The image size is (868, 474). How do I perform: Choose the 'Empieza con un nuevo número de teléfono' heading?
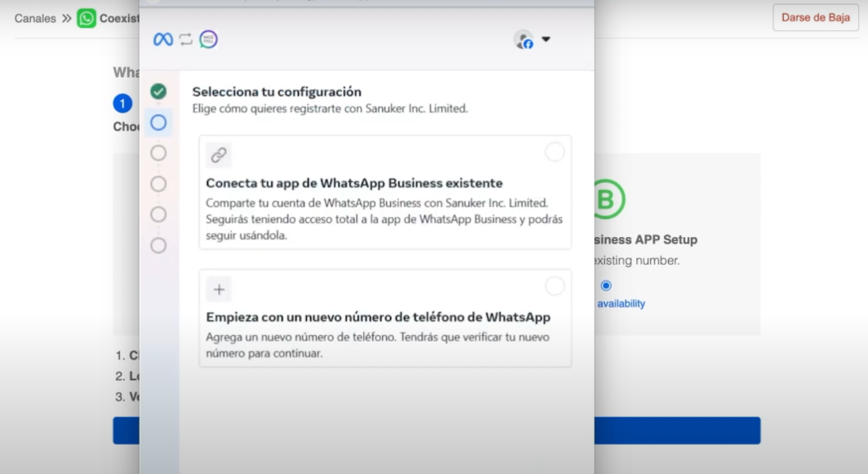378,317
